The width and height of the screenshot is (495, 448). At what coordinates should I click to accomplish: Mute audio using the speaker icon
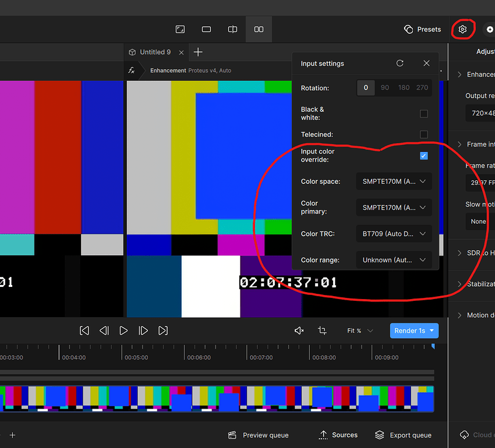(x=299, y=330)
